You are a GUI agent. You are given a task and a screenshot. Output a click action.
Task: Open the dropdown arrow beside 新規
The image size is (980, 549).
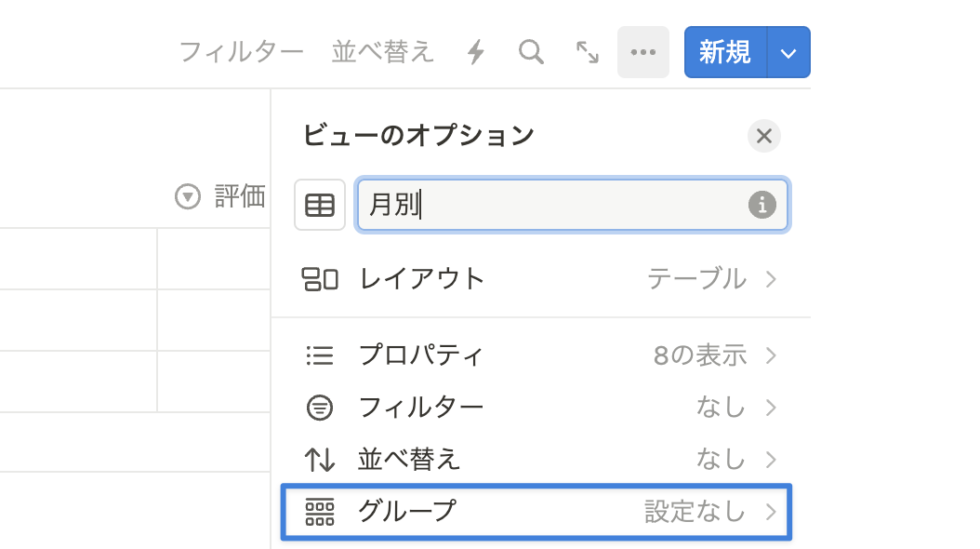788,52
